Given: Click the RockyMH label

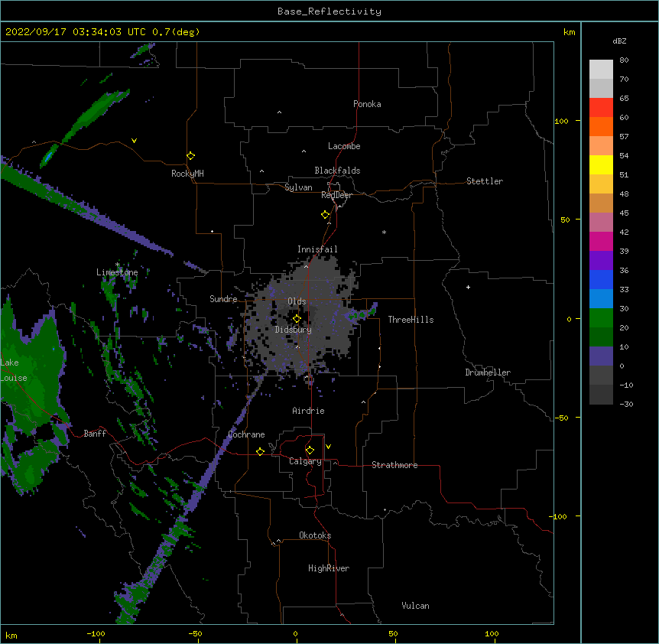Looking at the screenshot, I should click(187, 174).
